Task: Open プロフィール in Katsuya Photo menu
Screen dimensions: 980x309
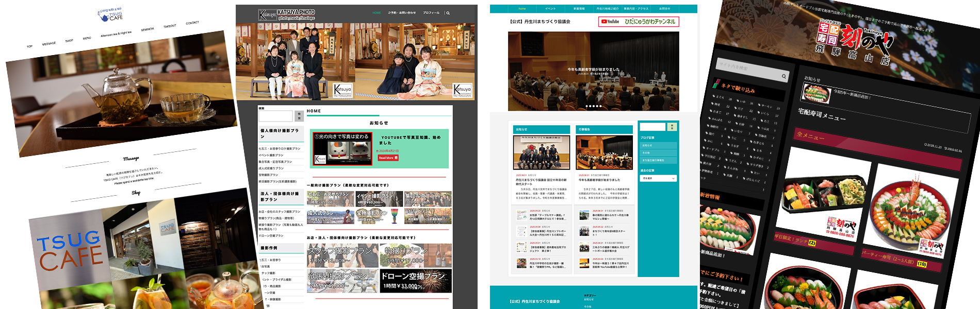Action: [x=431, y=13]
